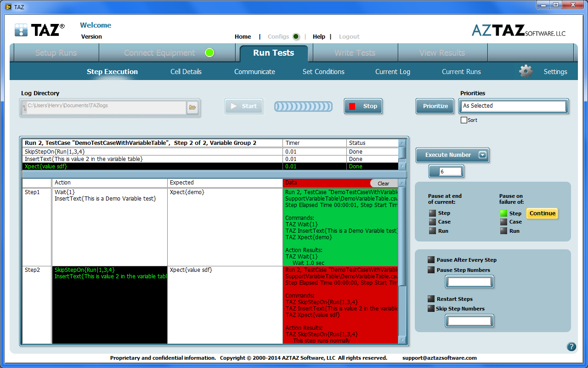Click the yellow Continue button
The width and height of the screenshot is (588, 368).
pyautogui.click(x=542, y=213)
